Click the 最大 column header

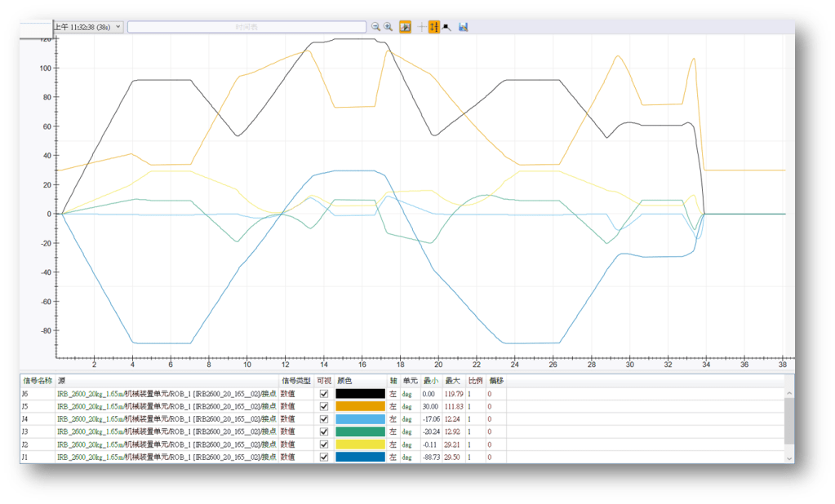pyautogui.click(x=452, y=381)
